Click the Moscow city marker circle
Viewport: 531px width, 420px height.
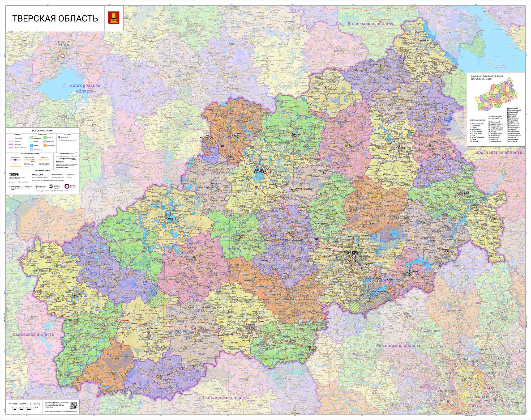(x=469, y=384)
